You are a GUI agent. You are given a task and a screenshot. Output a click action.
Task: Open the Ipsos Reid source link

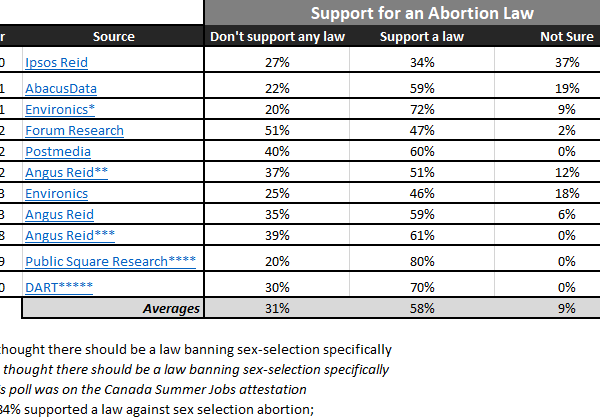pyautogui.click(x=56, y=62)
